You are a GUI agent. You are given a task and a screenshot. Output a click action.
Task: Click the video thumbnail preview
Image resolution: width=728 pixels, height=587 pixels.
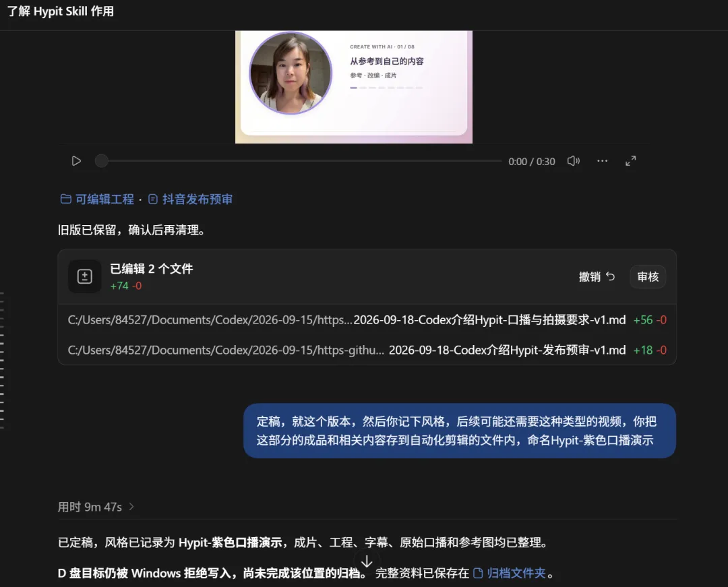click(x=354, y=87)
